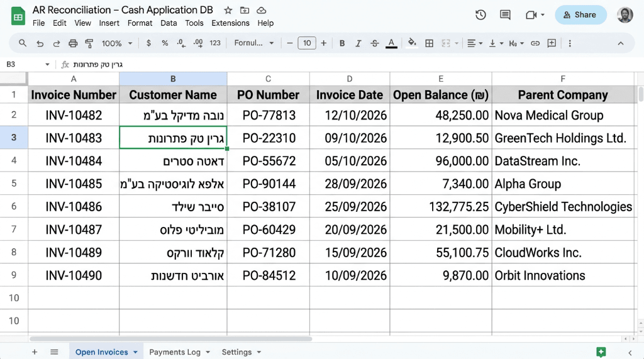Select column B header
Viewport: 644px width, 359px height.
click(173, 79)
